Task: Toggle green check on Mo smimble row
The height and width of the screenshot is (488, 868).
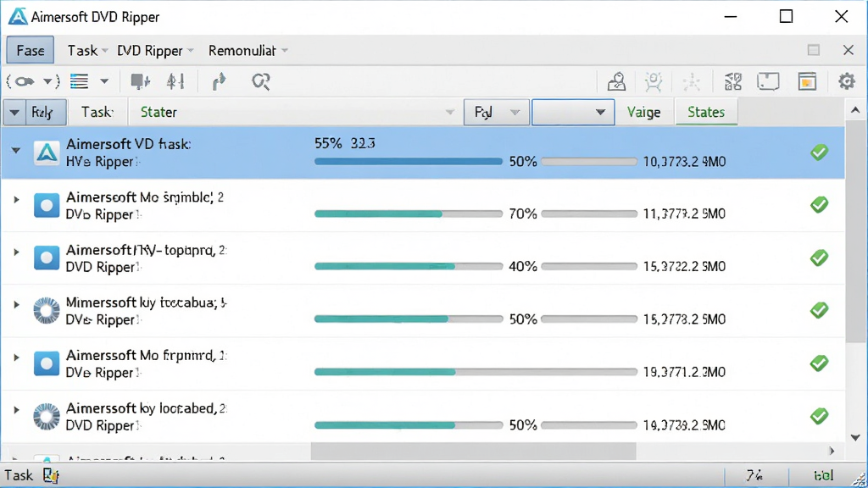Action: tap(820, 205)
